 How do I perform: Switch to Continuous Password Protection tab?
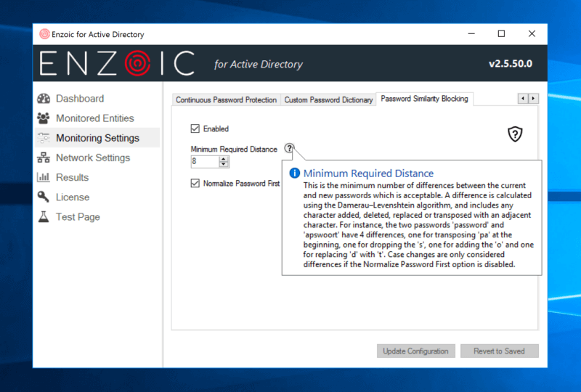click(226, 99)
